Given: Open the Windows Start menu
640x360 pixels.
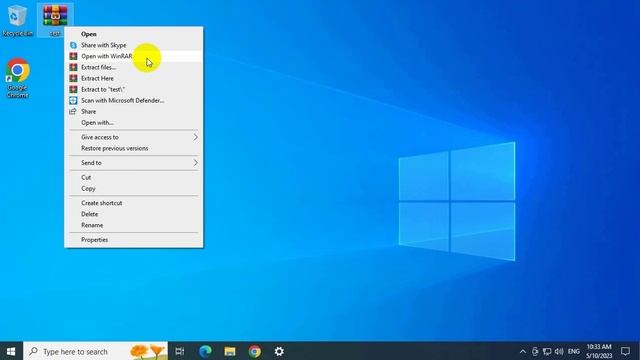Looking at the screenshot, I should 11,351.
